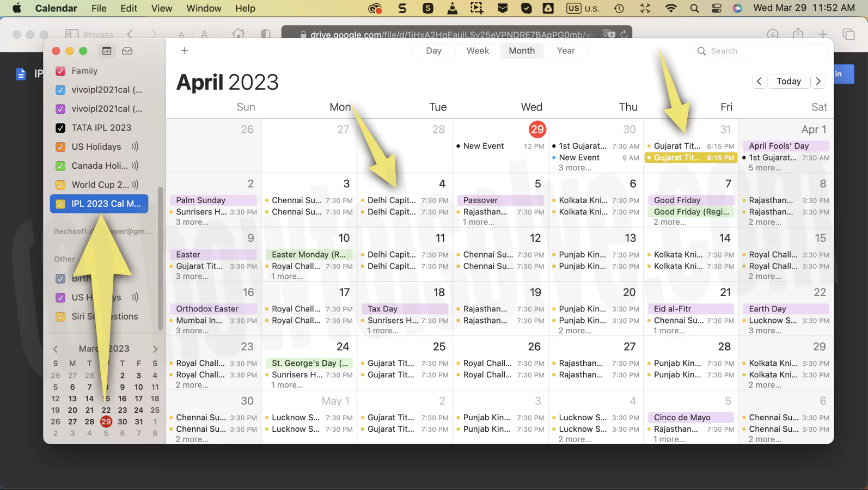Open the Apple menu
This screenshot has height=490, width=868.
(x=17, y=8)
